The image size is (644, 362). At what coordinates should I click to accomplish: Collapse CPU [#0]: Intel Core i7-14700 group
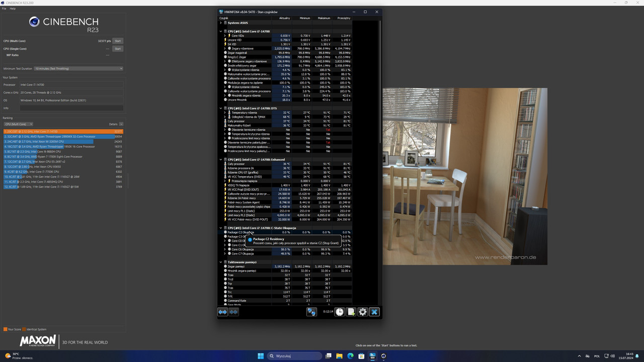tap(220, 31)
